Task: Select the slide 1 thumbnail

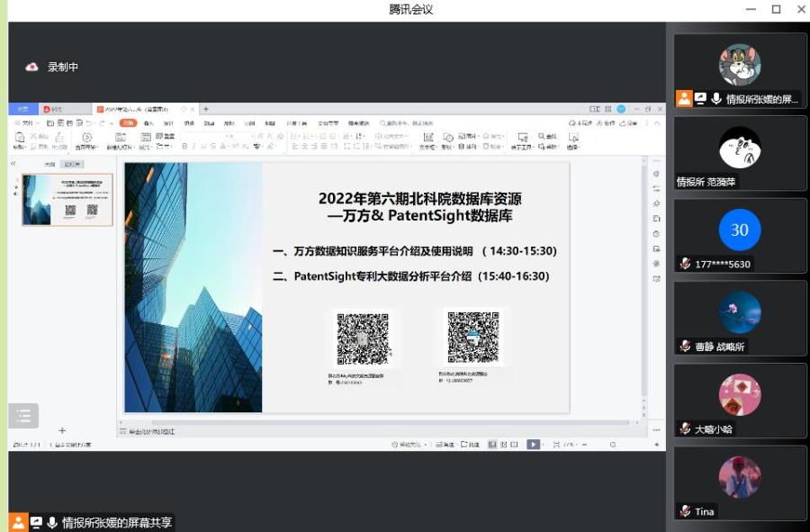Action: (67, 199)
